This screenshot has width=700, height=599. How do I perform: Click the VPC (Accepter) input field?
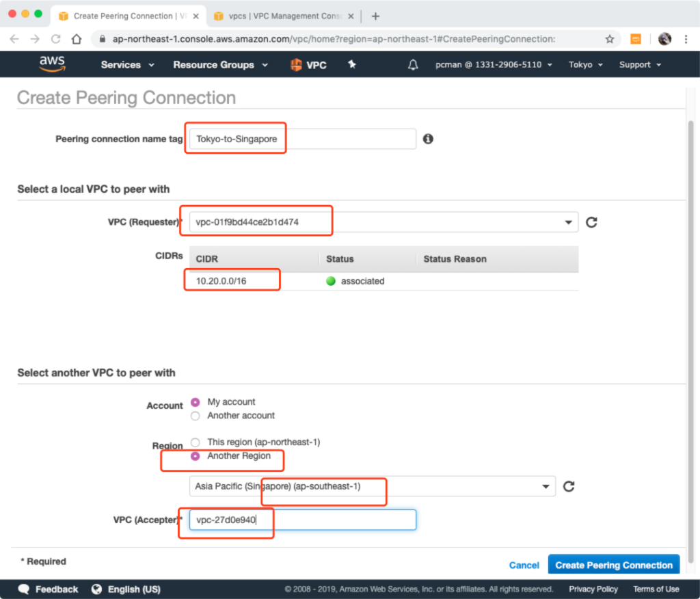[x=303, y=520]
